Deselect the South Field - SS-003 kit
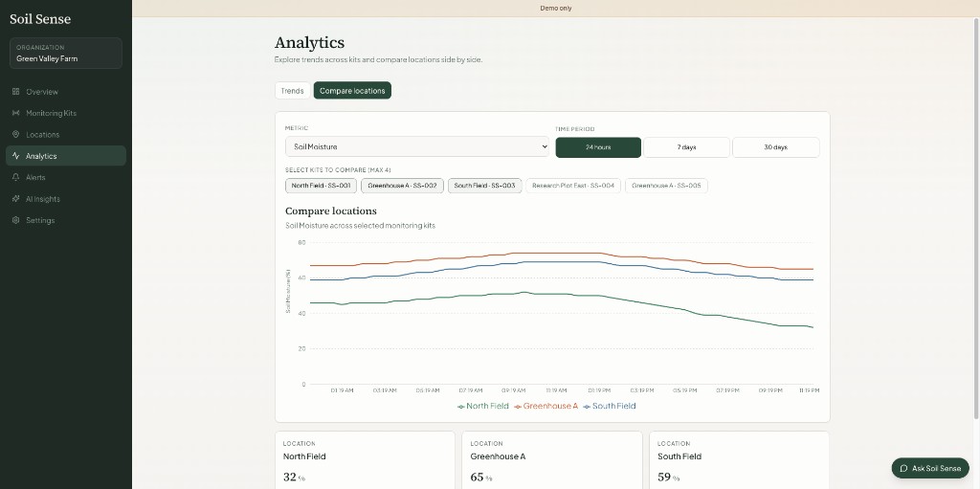Screen dimensions: 980x489 (484, 186)
